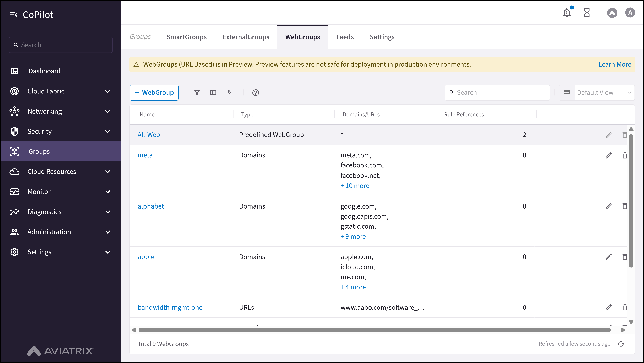Click the filter icon in the toolbar
The width and height of the screenshot is (644, 363).
197,93
